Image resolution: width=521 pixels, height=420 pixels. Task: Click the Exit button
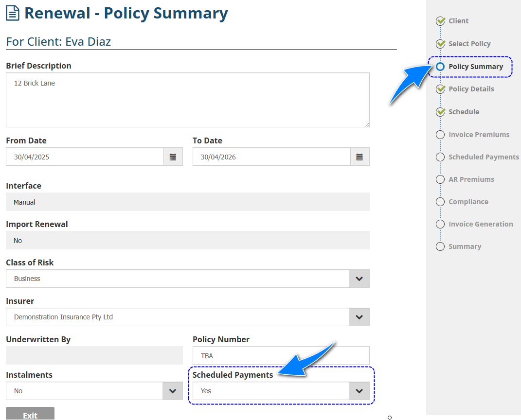pyautogui.click(x=30, y=414)
